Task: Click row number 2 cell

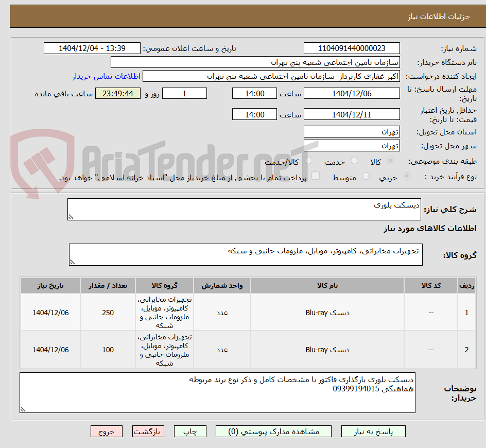Action: click(x=466, y=350)
